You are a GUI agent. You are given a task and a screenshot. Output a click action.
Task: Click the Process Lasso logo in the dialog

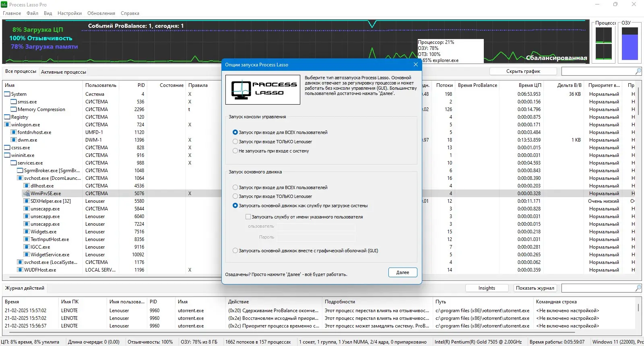(x=263, y=89)
